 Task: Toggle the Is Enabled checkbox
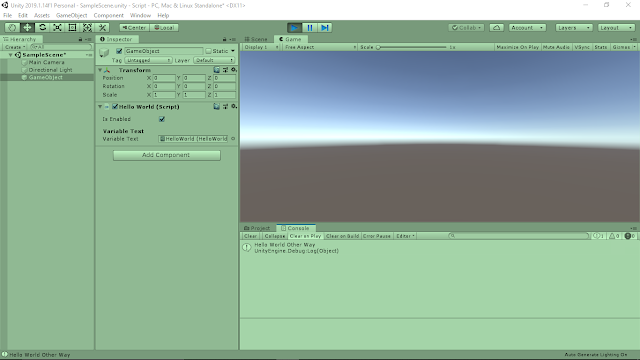162,119
